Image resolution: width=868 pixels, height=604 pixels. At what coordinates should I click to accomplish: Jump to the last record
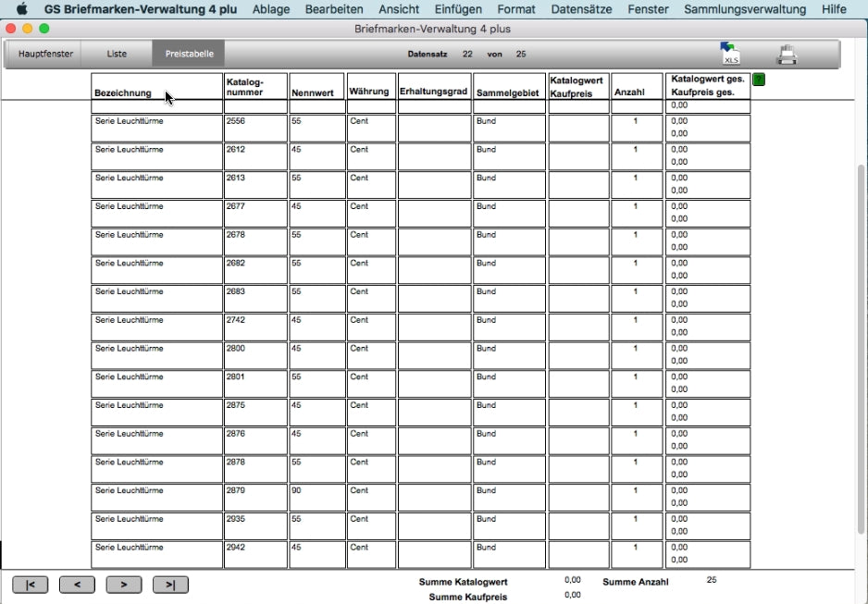(x=170, y=585)
